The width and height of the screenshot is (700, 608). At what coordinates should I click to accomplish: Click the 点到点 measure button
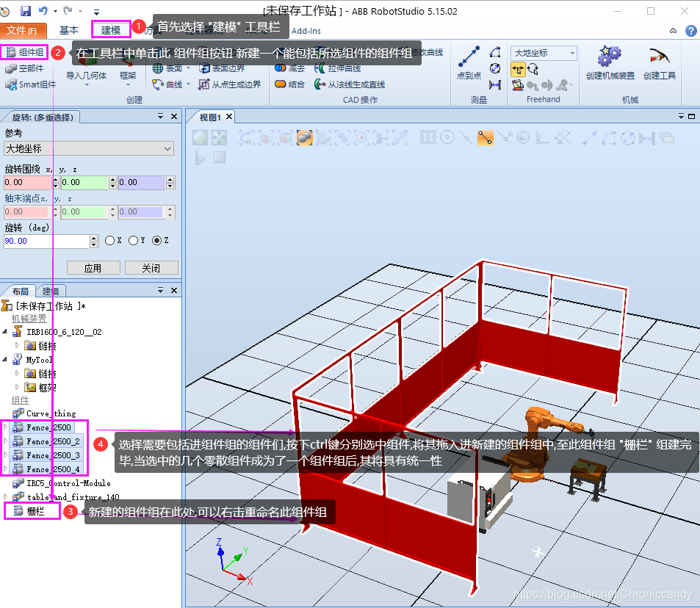[469, 63]
